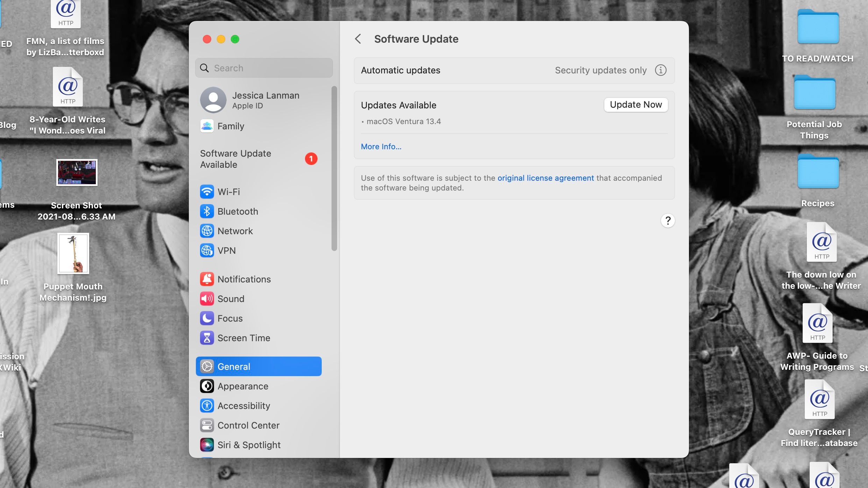Click the sidebar vertical scrollbar
This screenshot has width=868, height=488.
coord(334,168)
